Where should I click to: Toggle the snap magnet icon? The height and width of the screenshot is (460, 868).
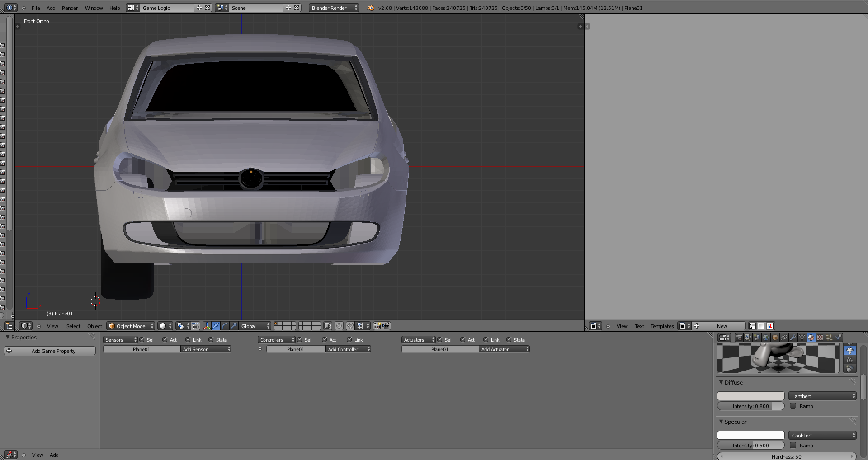(350, 326)
